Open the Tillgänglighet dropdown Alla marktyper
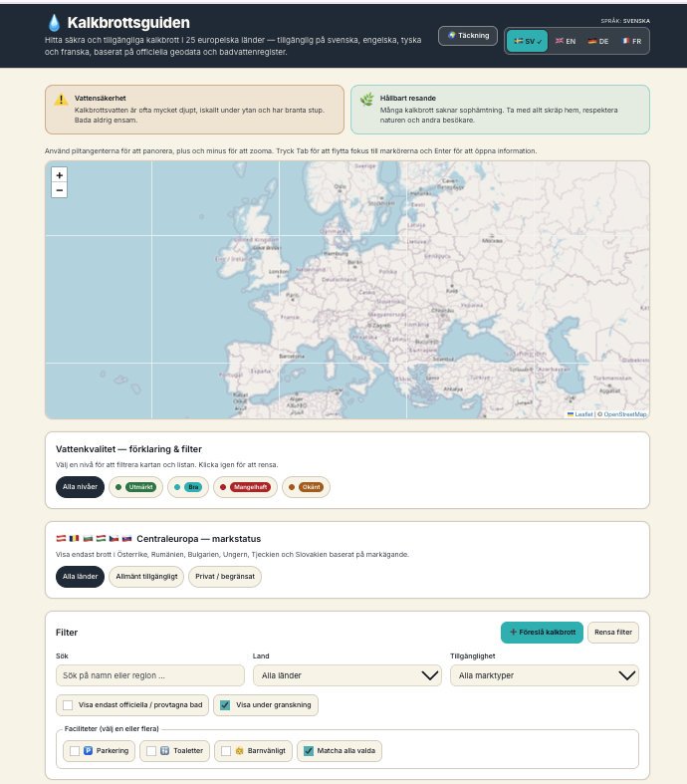687x784 pixels. point(545,675)
